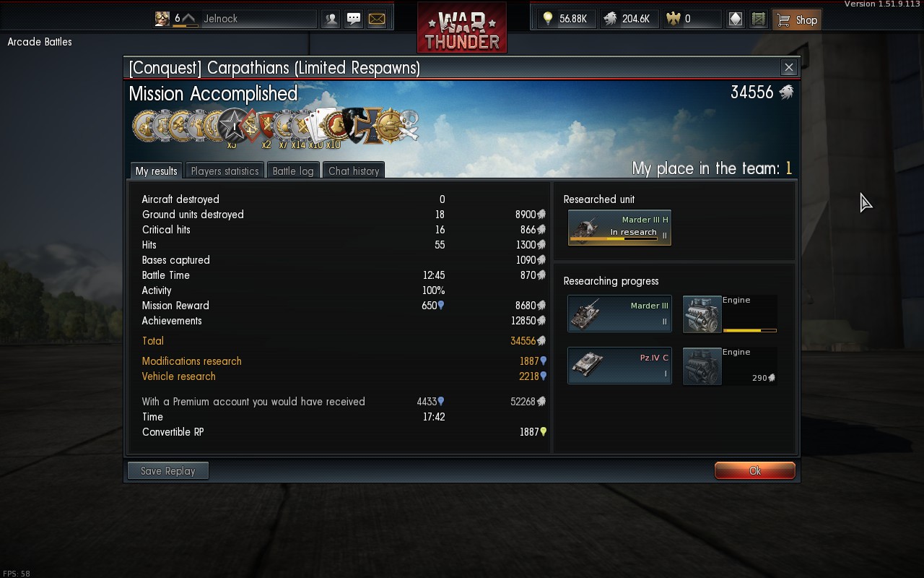Image resolution: width=924 pixels, height=578 pixels.
Task: Click the Golden Eagles currency icon
Action: (x=673, y=19)
